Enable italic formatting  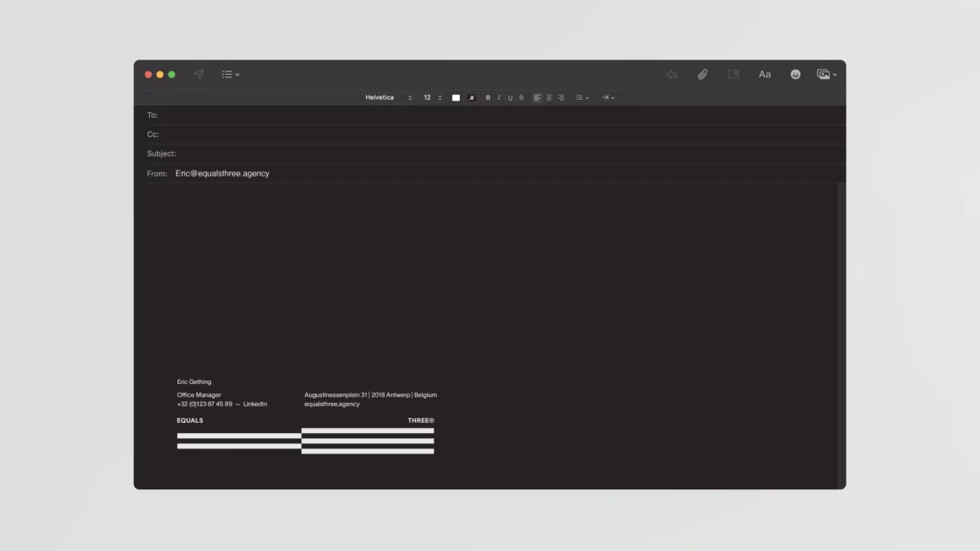click(x=499, y=97)
